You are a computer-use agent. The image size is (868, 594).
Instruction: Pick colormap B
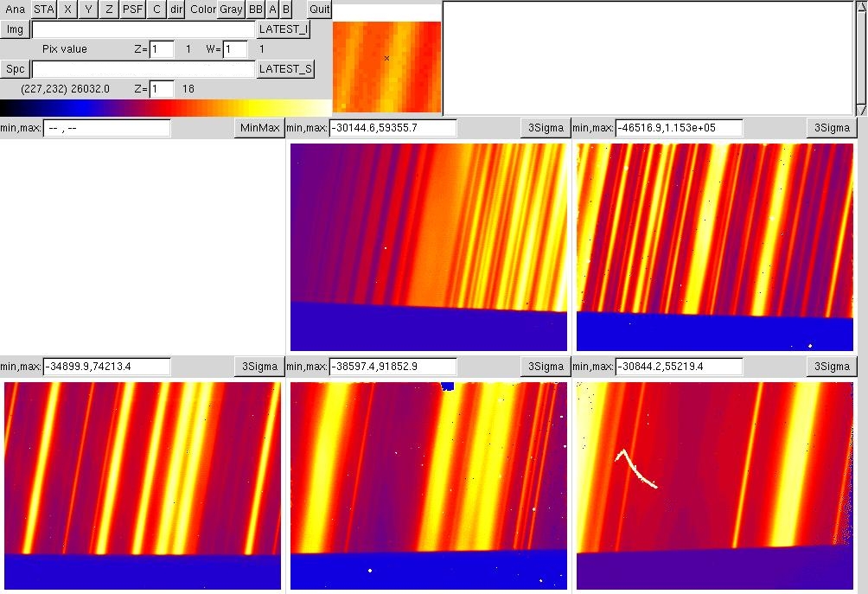[286, 10]
